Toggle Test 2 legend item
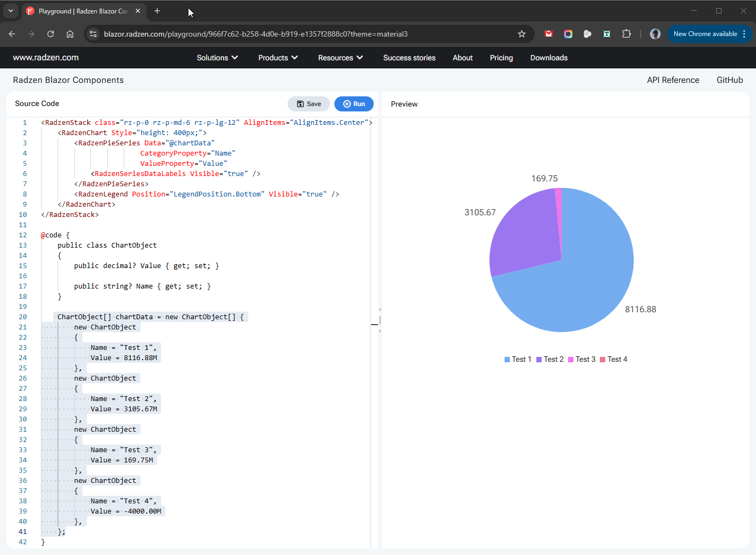Viewport: 756px width, 555px height. click(x=550, y=360)
